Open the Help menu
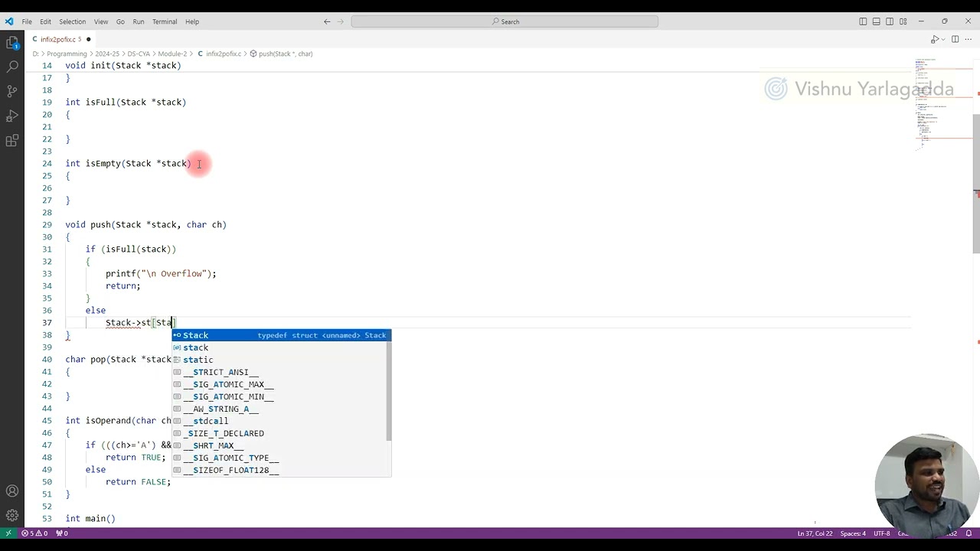The image size is (980, 551). (x=192, y=21)
